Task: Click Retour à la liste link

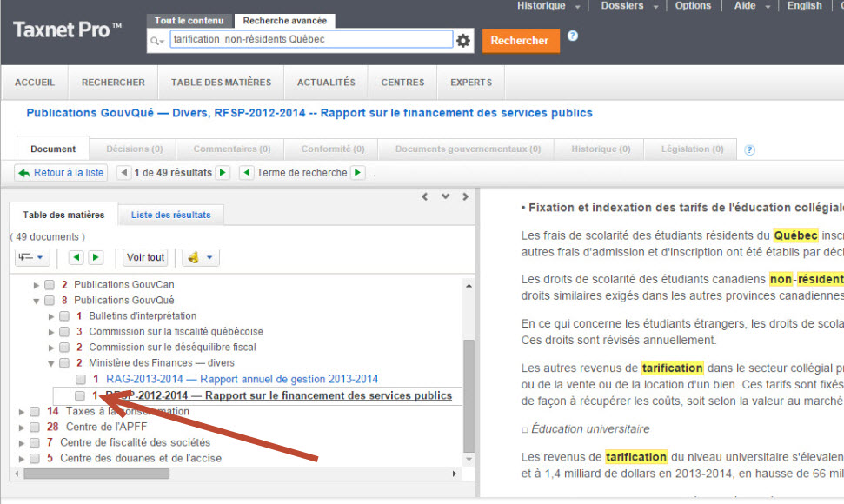Action: (61, 173)
